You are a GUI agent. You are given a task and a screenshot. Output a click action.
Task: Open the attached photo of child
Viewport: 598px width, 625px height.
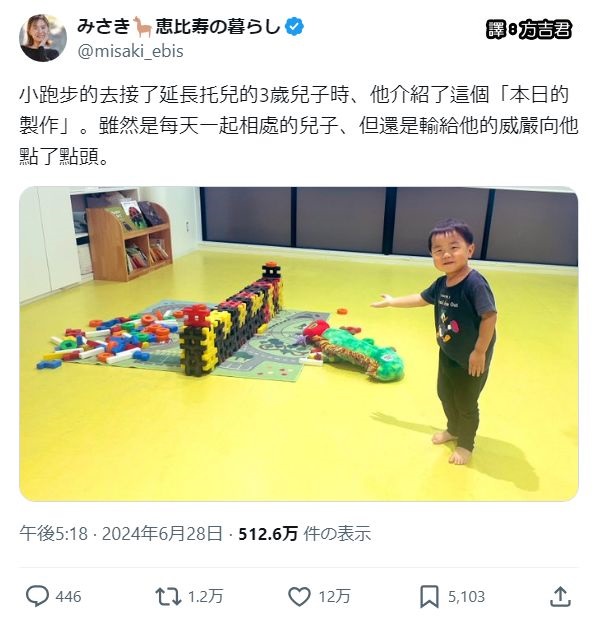tap(299, 344)
